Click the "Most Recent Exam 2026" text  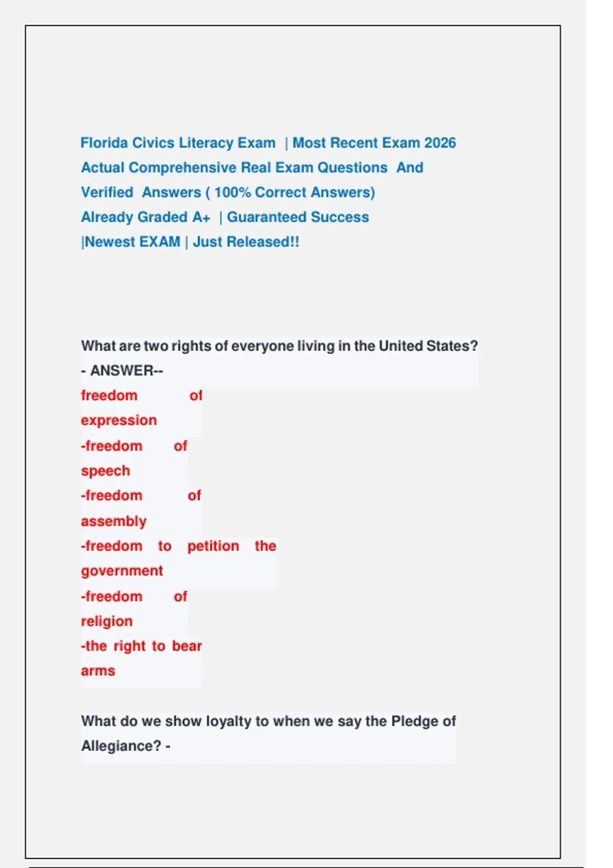coord(374,143)
